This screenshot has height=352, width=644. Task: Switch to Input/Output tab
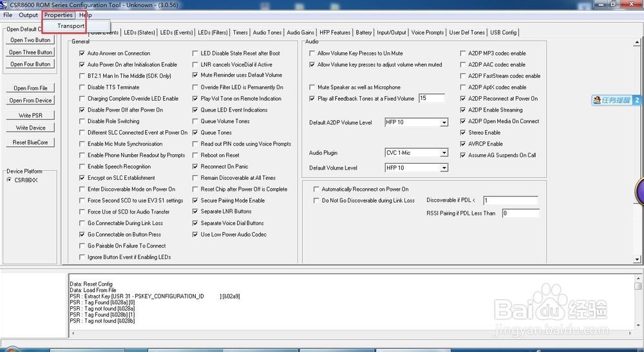click(392, 32)
